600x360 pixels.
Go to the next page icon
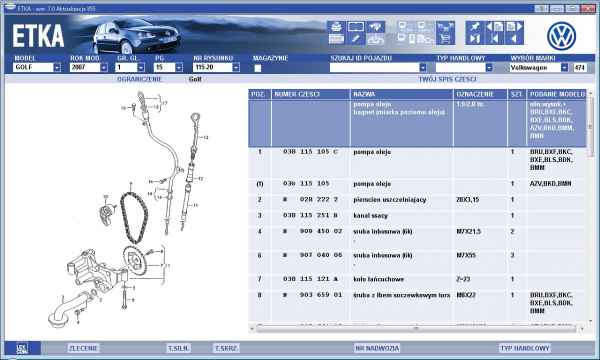tap(514, 27)
